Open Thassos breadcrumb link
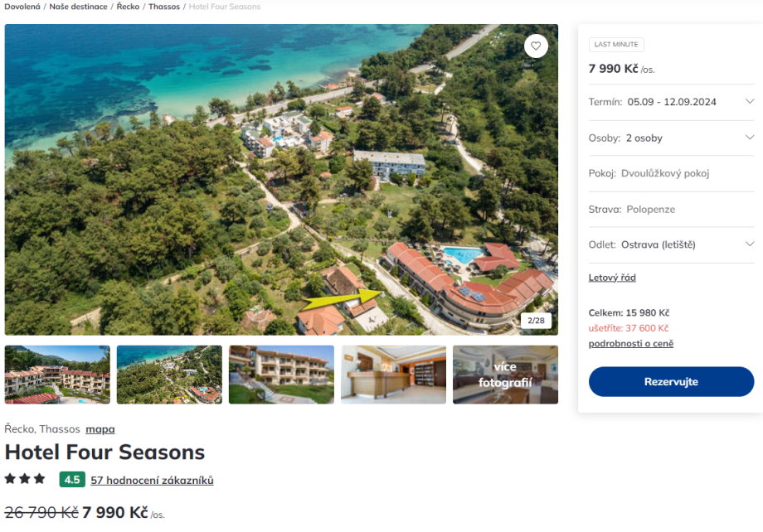 164,7
